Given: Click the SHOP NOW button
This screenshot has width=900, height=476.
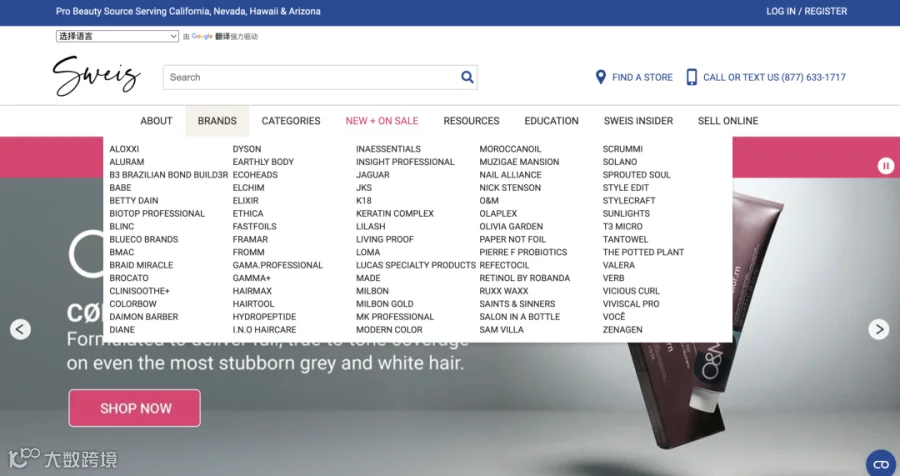Looking at the screenshot, I should tap(135, 408).
